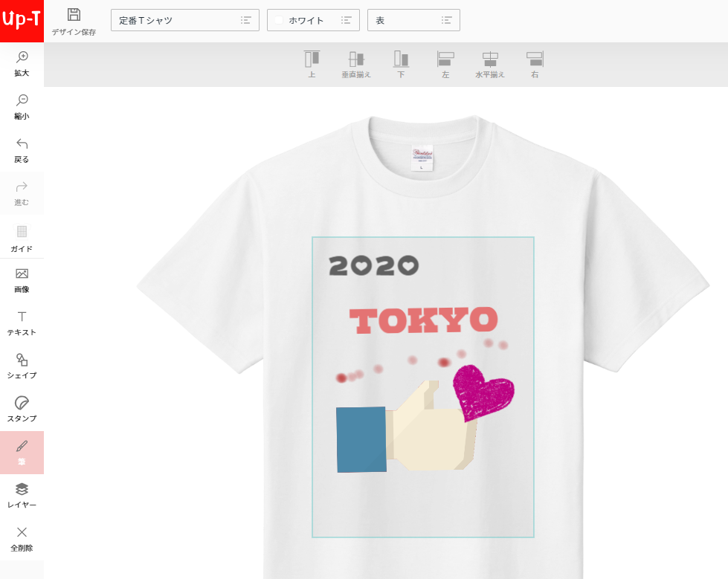Click the Up-T logo
The width and height of the screenshot is (728, 579).
point(22,20)
